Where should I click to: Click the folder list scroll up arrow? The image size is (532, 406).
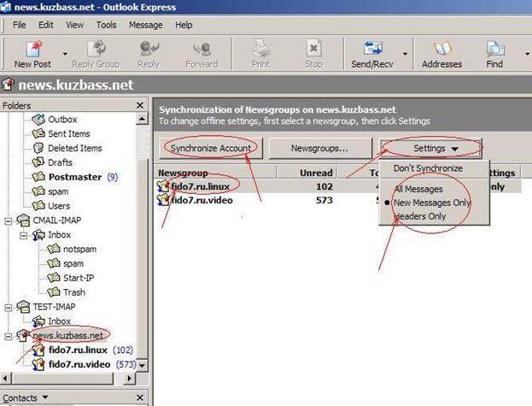(142, 119)
